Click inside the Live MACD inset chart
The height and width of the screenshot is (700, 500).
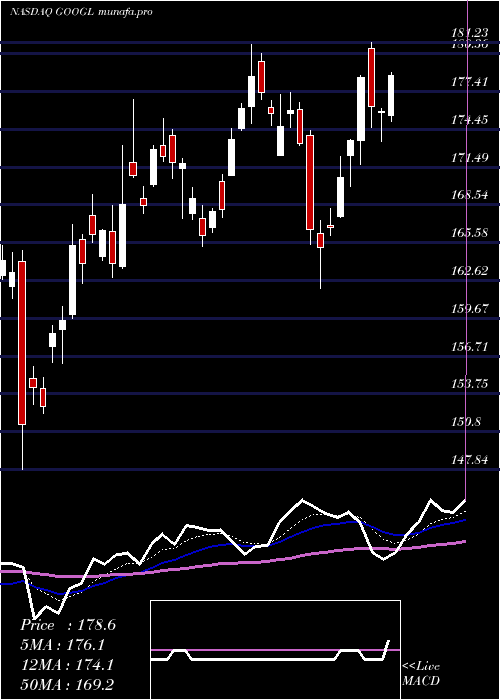click(x=275, y=650)
